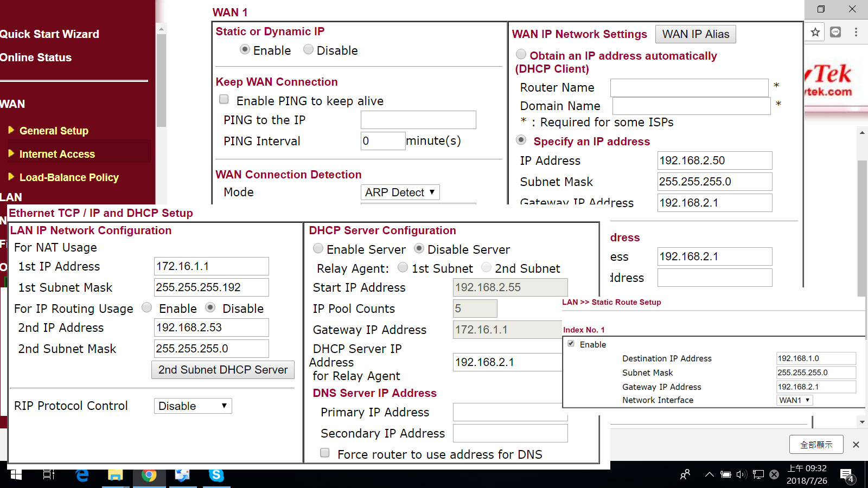The height and width of the screenshot is (488, 868).
Task: Open File Explorer from the taskbar
Action: tap(115, 475)
